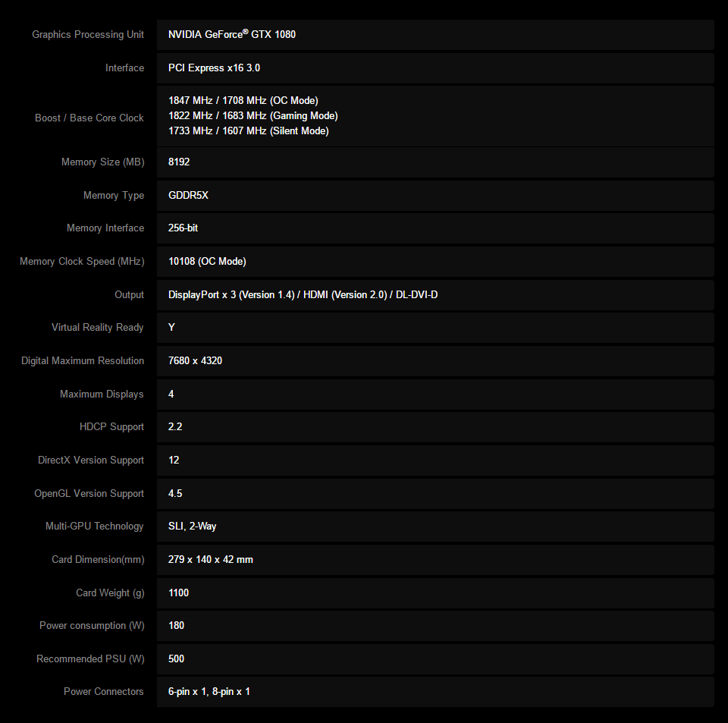Click the 1822 MHz Gaming Mode line
This screenshot has height=723, width=728.
coord(253,115)
